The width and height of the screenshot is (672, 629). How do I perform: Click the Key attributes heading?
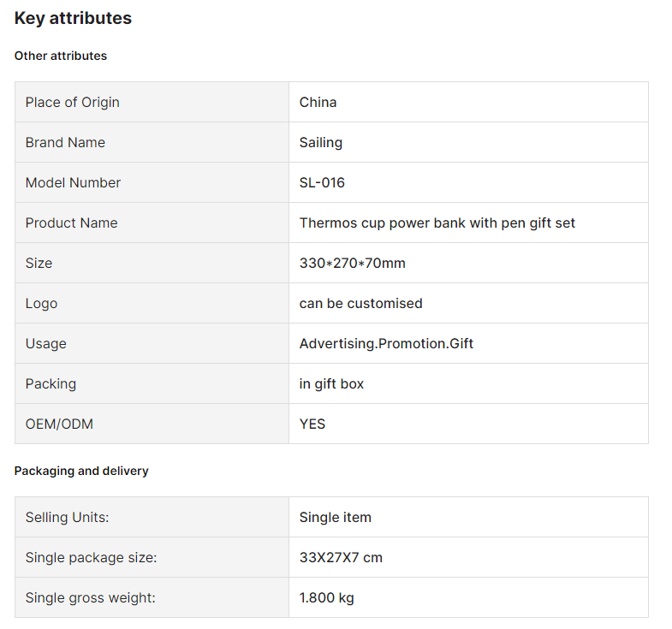pyautogui.click(x=73, y=19)
